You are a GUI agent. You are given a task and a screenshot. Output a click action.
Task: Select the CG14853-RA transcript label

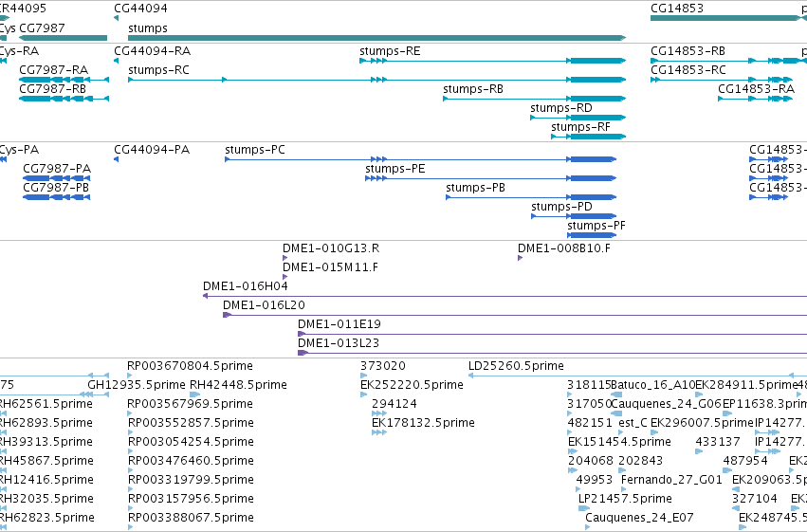756,89
